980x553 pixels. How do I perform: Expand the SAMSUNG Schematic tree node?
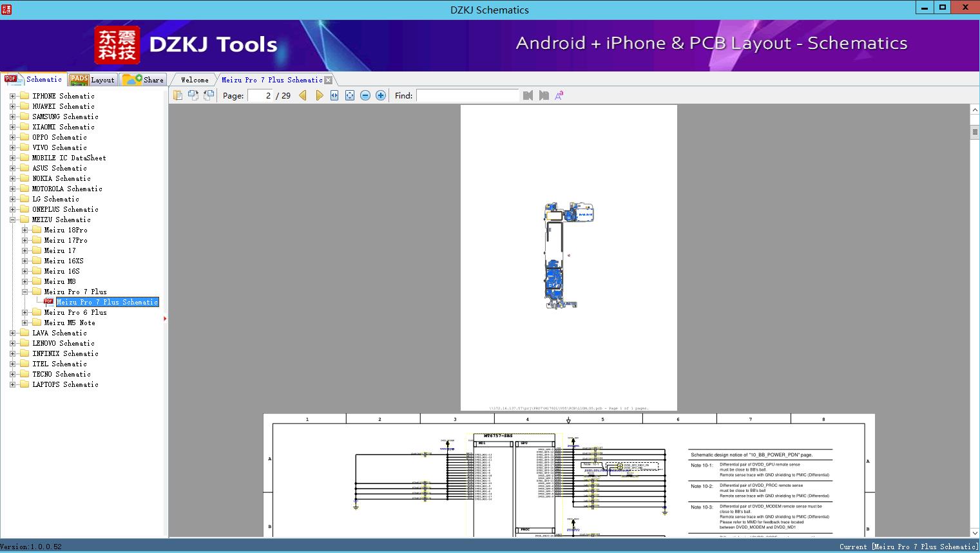coord(13,117)
